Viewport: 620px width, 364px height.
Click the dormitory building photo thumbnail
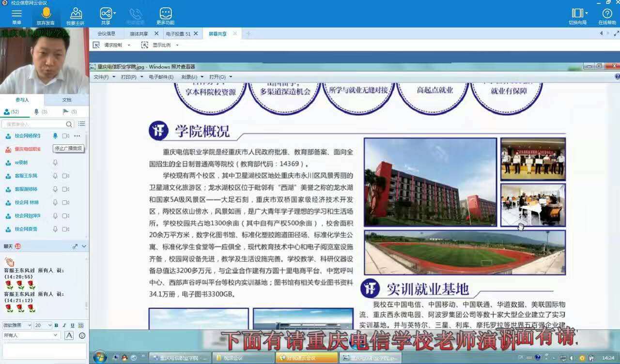click(430, 182)
